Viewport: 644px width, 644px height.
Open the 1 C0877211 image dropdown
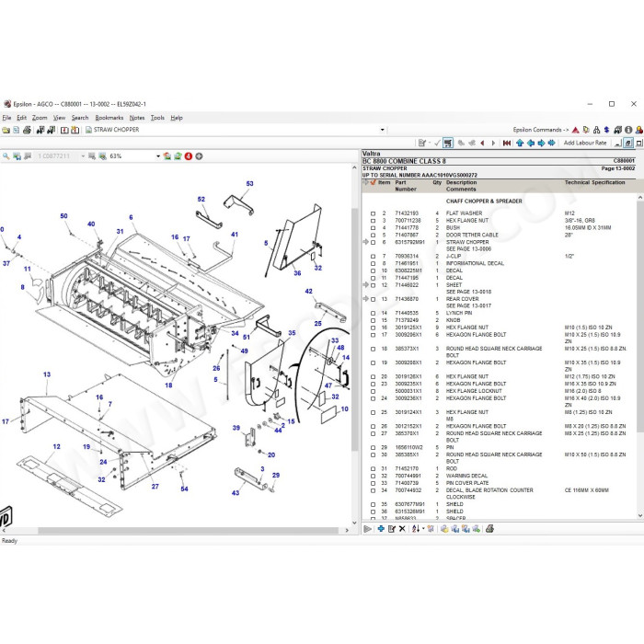(x=83, y=156)
